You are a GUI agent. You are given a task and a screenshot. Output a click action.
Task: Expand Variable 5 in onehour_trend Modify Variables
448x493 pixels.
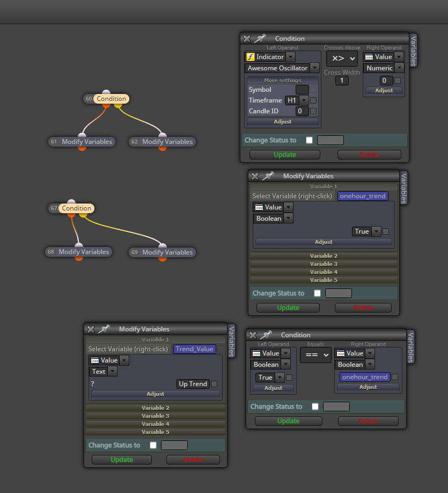click(x=324, y=280)
